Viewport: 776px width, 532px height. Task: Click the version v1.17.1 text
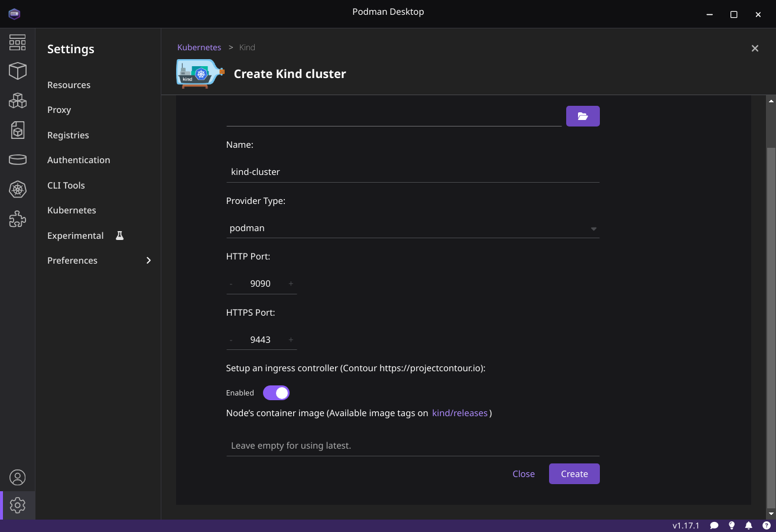686,525
